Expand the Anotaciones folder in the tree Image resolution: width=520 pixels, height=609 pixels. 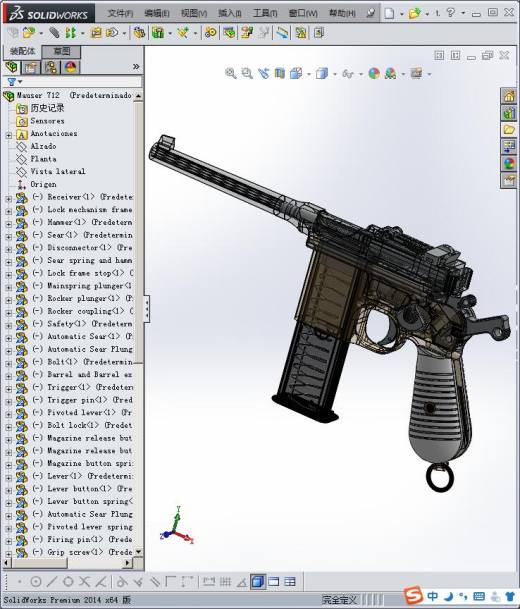point(9,135)
